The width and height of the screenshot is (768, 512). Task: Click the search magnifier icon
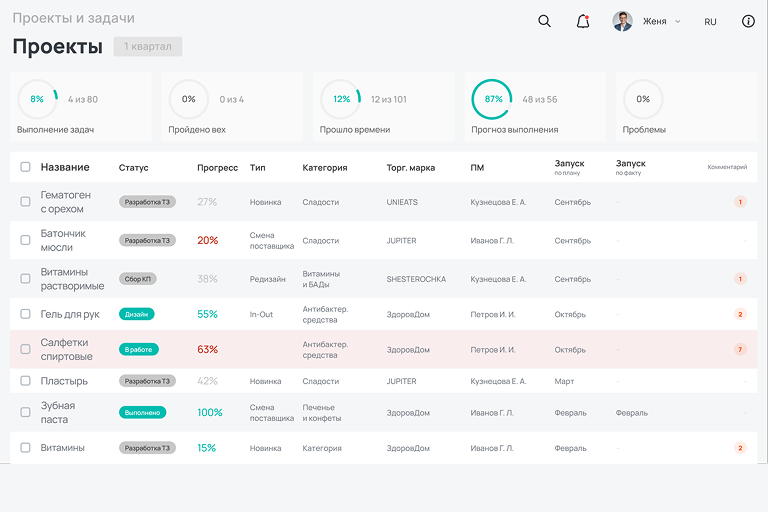pyautogui.click(x=544, y=21)
